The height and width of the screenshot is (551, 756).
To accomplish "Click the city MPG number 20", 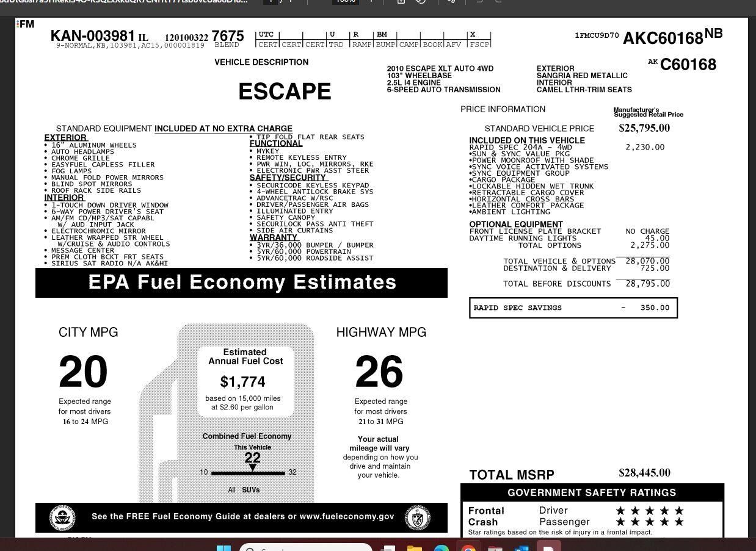I will (x=83, y=372).
